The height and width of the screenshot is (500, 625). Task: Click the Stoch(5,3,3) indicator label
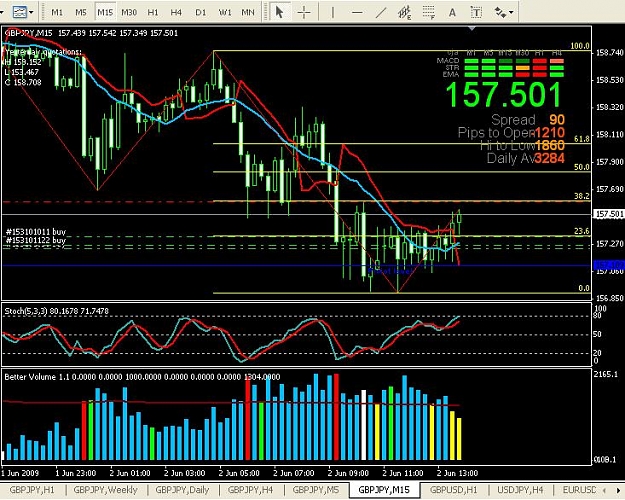click(x=56, y=311)
